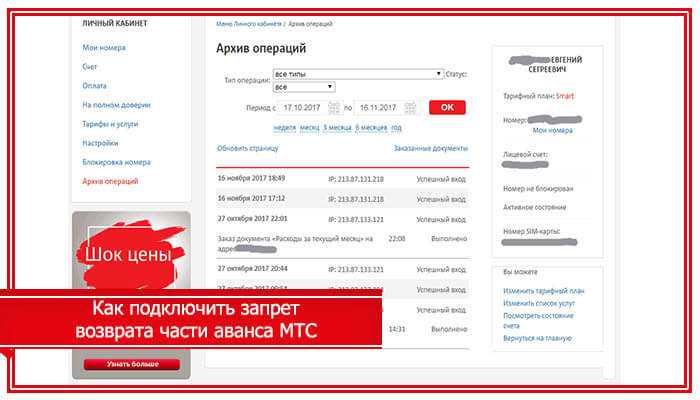Viewport: 700px width, 400px height.
Task: Click 'Номер не блокирован' status text
Action: (x=538, y=189)
